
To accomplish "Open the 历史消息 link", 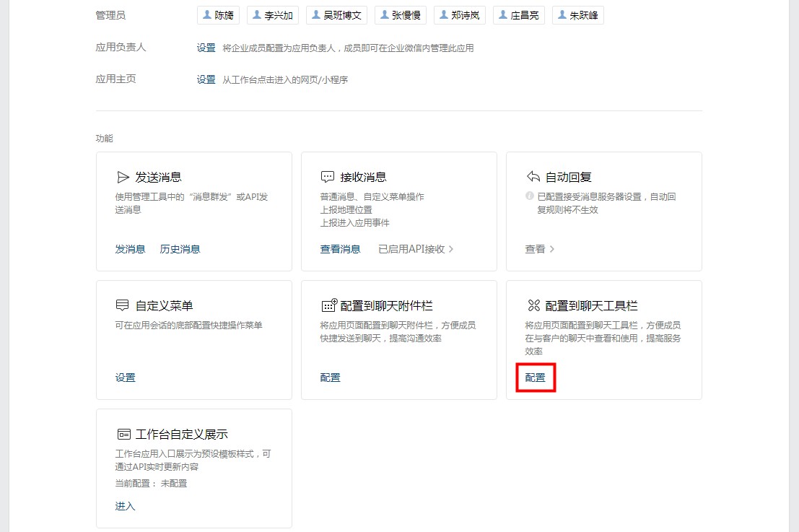I will point(180,249).
